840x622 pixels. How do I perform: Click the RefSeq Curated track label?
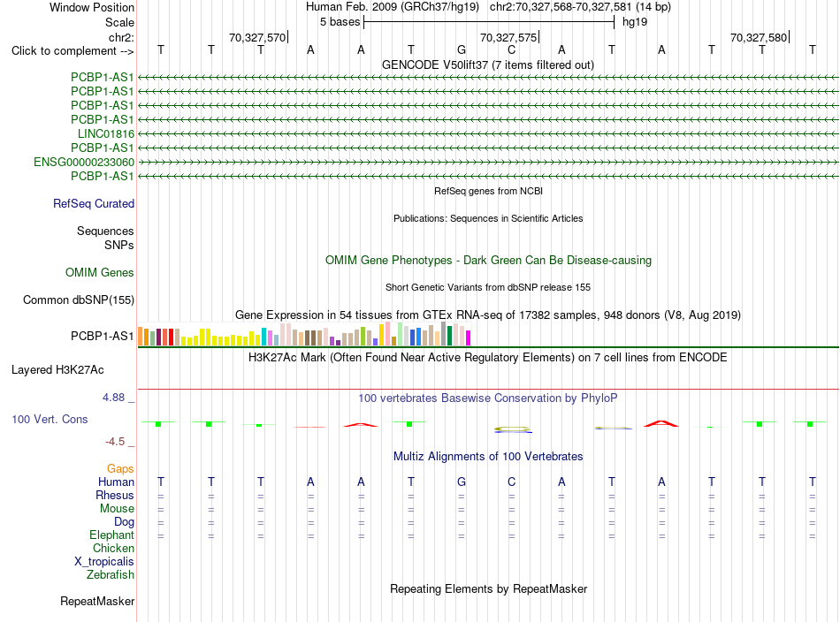[x=94, y=203]
